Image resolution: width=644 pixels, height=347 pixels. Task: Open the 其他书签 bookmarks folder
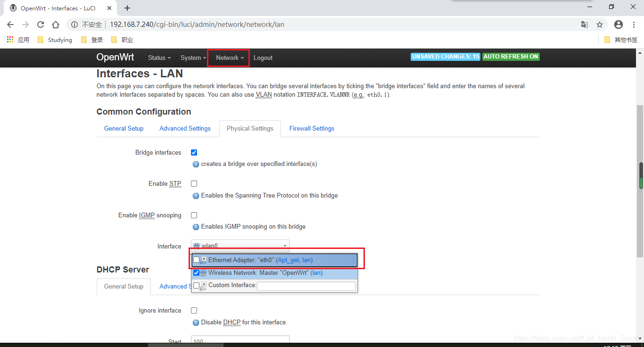point(620,40)
